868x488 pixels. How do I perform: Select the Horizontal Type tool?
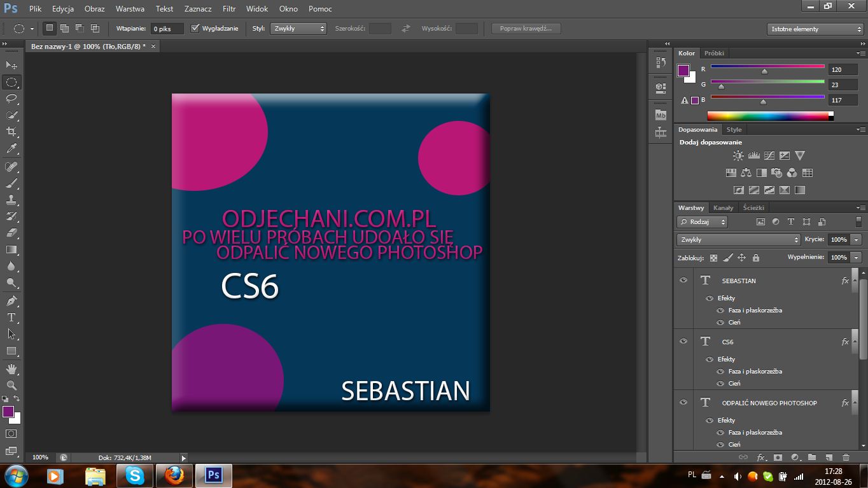tap(11, 317)
